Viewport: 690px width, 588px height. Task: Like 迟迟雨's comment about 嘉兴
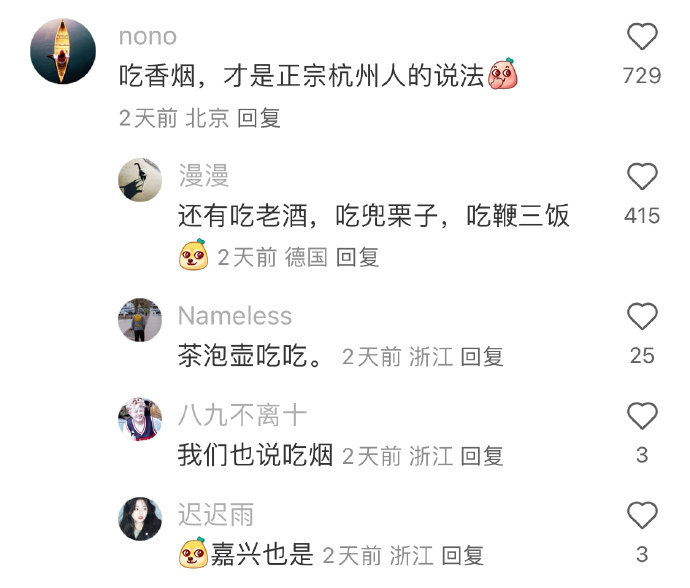642,515
